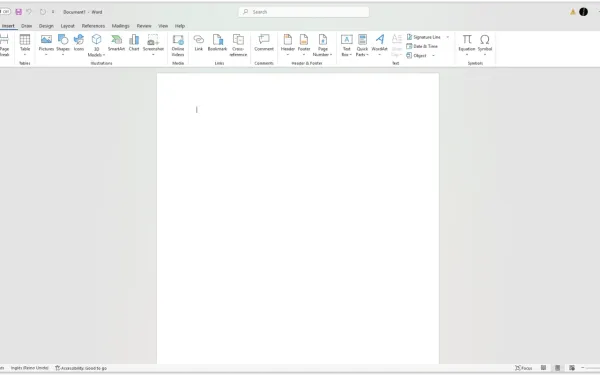
Task: Insert Online Videos
Action: tap(178, 45)
